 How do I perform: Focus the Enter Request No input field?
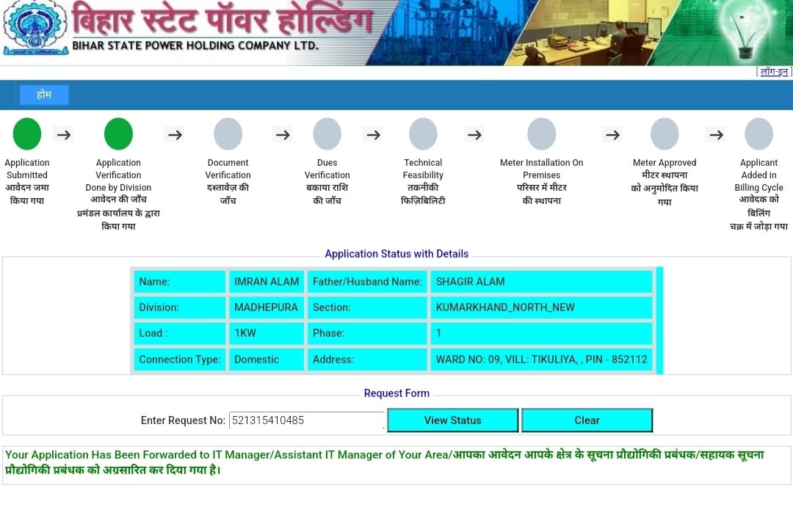coord(306,420)
